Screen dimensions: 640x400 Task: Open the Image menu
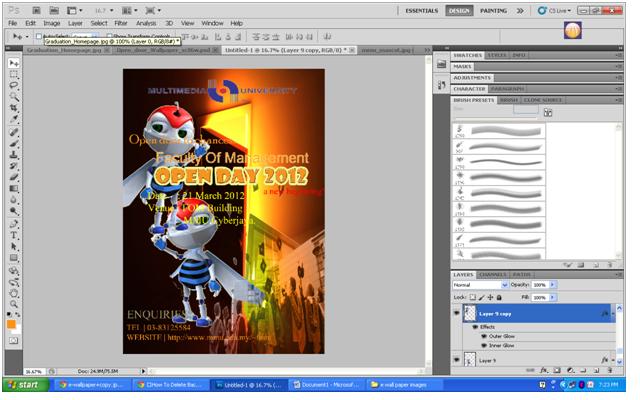point(52,23)
